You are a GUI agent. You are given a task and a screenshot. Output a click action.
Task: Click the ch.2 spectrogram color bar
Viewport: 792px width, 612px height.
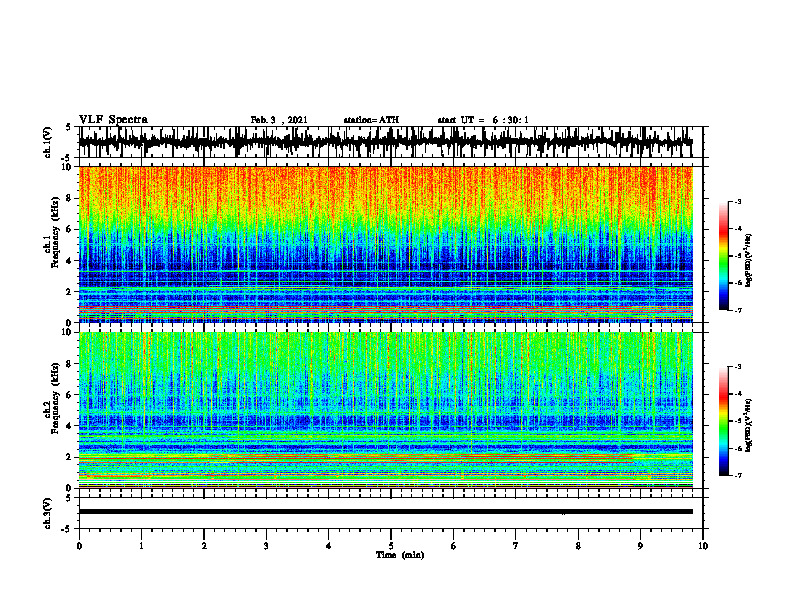point(723,421)
